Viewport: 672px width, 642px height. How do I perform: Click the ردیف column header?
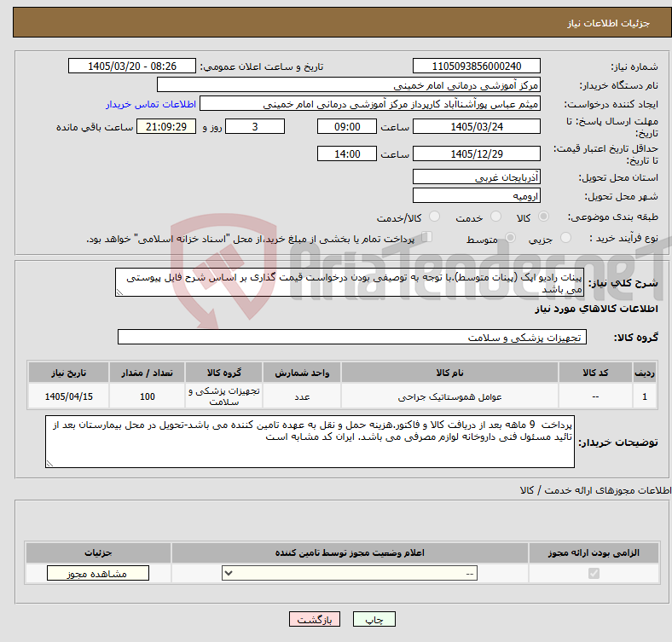pyautogui.click(x=645, y=373)
